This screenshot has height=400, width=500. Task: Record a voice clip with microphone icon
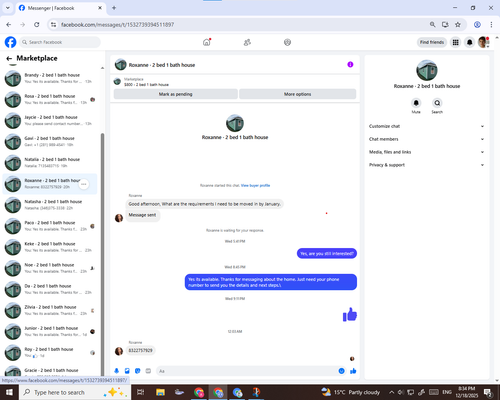(117, 371)
